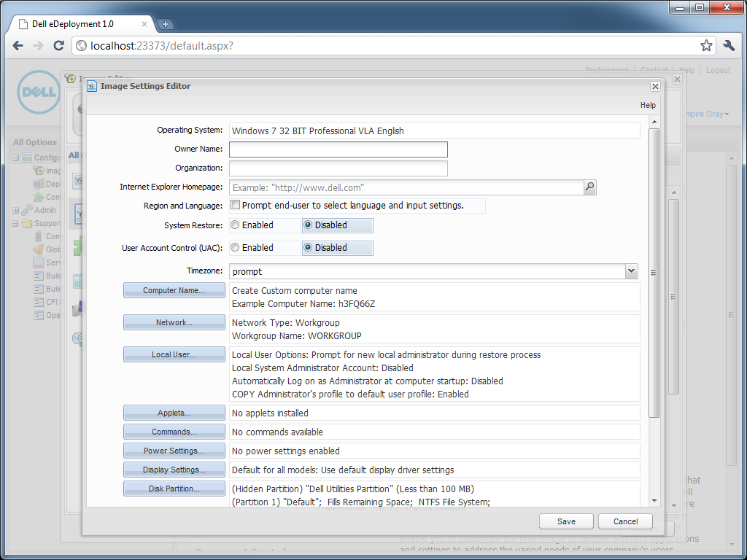The height and width of the screenshot is (560, 747).
Task: Open the Computer Name... settings
Action: [174, 290]
